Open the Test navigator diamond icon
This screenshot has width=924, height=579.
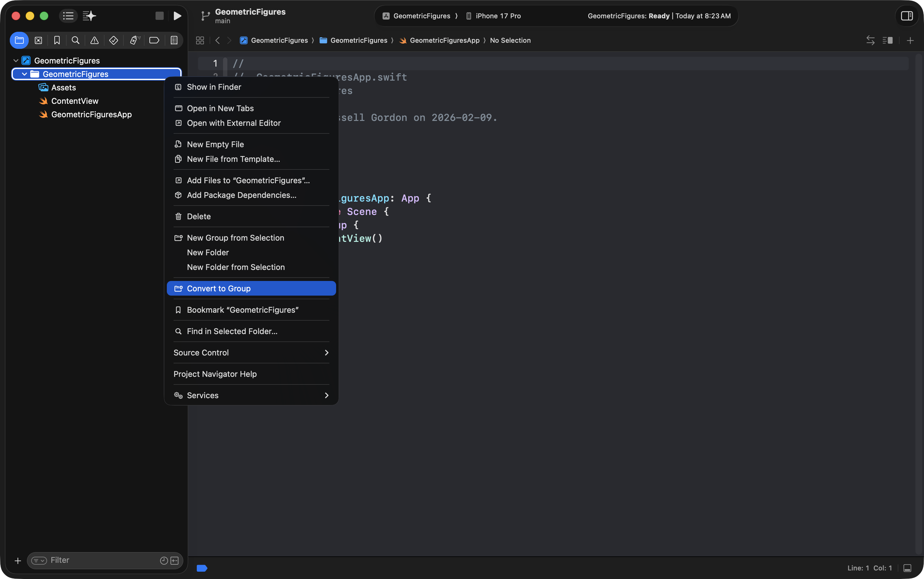113,40
